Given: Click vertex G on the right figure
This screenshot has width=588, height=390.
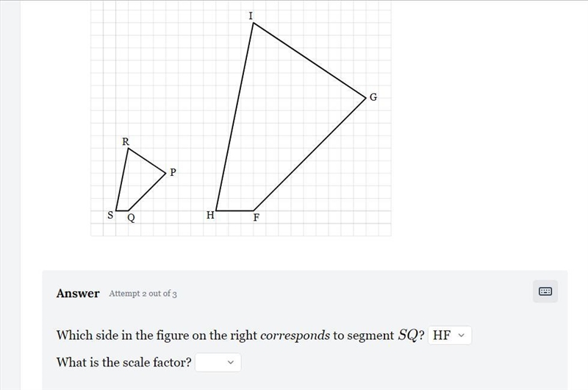Looking at the screenshot, I should tap(365, 99).
